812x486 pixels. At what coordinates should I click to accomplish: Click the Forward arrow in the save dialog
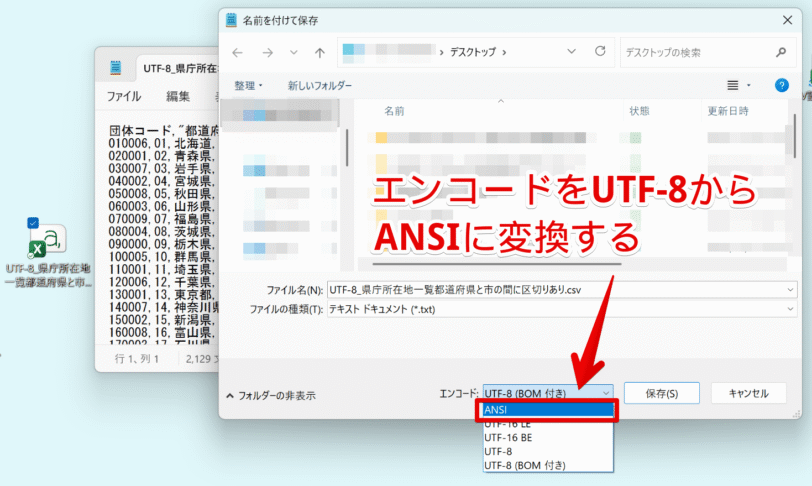point(268,52)
